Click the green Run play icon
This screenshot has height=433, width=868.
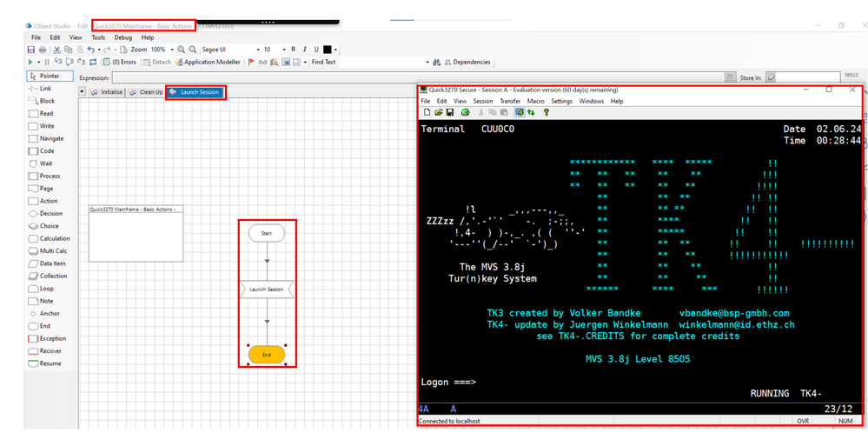31,63
